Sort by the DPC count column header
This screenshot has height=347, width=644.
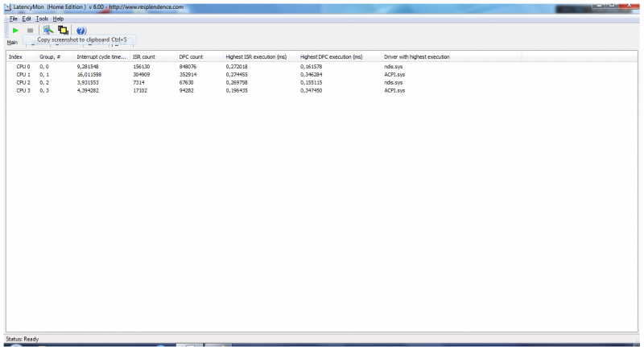191,57
